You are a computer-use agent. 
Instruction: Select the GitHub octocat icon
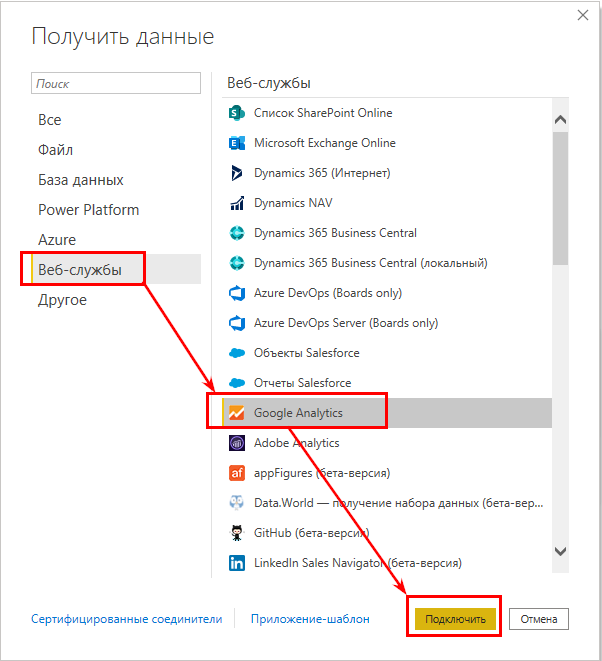click(236, 533)
